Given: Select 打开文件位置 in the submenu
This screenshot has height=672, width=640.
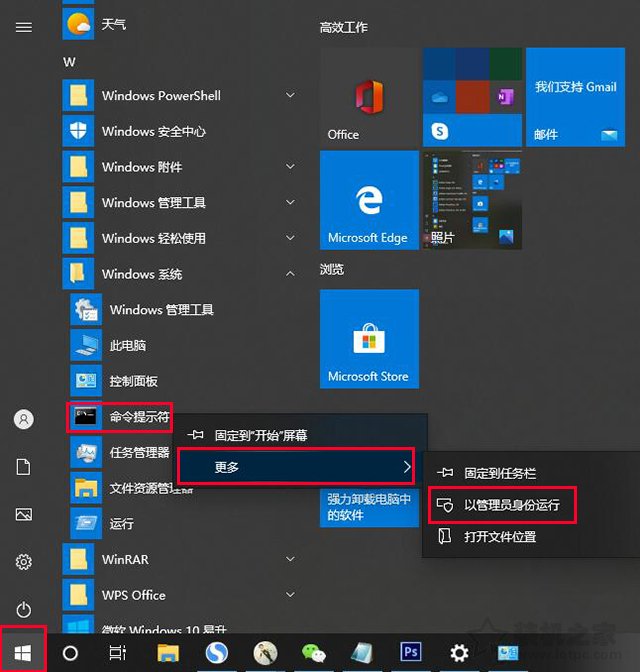Looking at the screenshot, I should click(500, 537).
